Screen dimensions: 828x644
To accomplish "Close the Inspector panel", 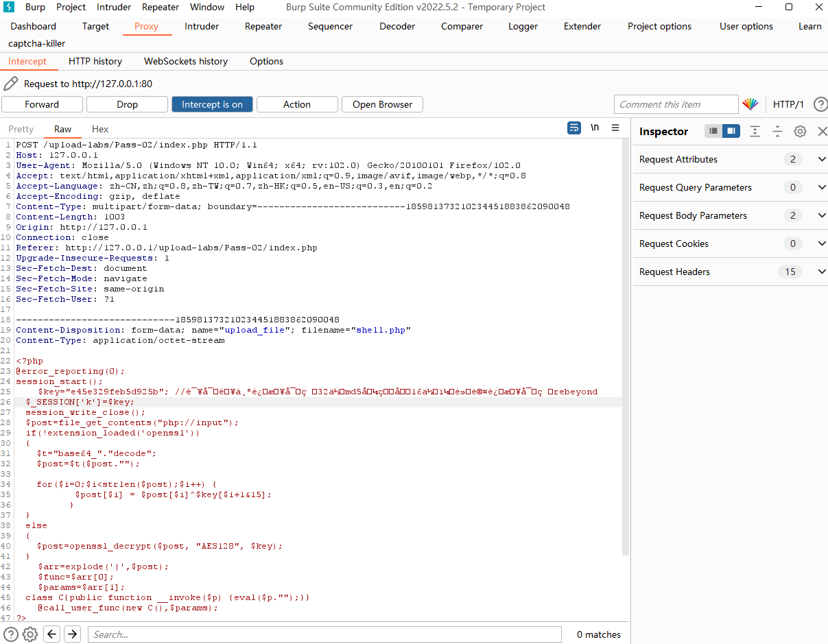I will (x=822, y=131).
